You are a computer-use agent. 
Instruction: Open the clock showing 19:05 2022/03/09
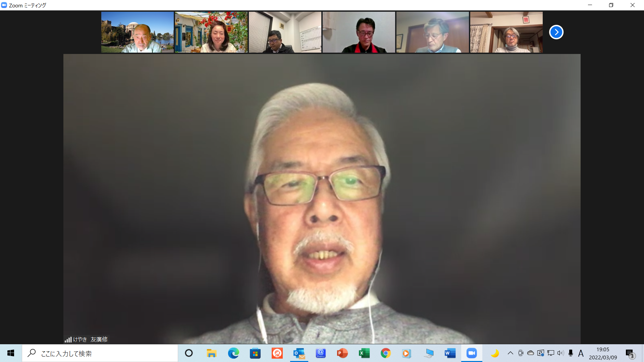click(x=603, y=353)
